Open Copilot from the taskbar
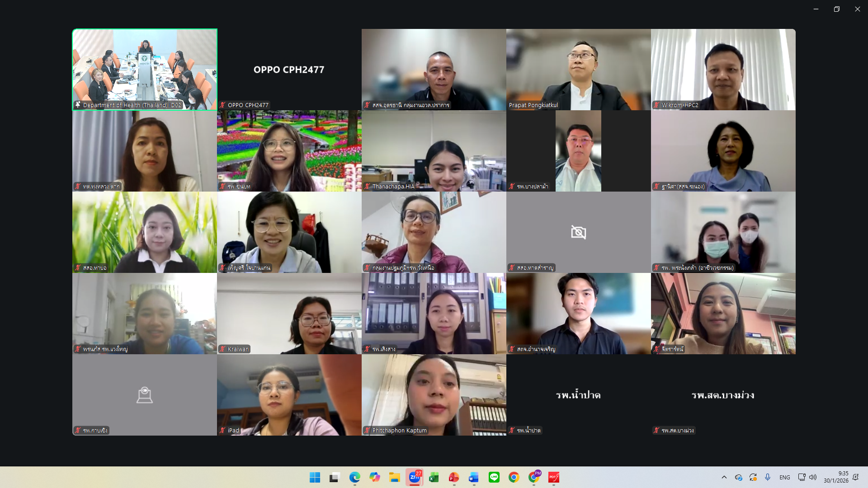 pos(375,477)
